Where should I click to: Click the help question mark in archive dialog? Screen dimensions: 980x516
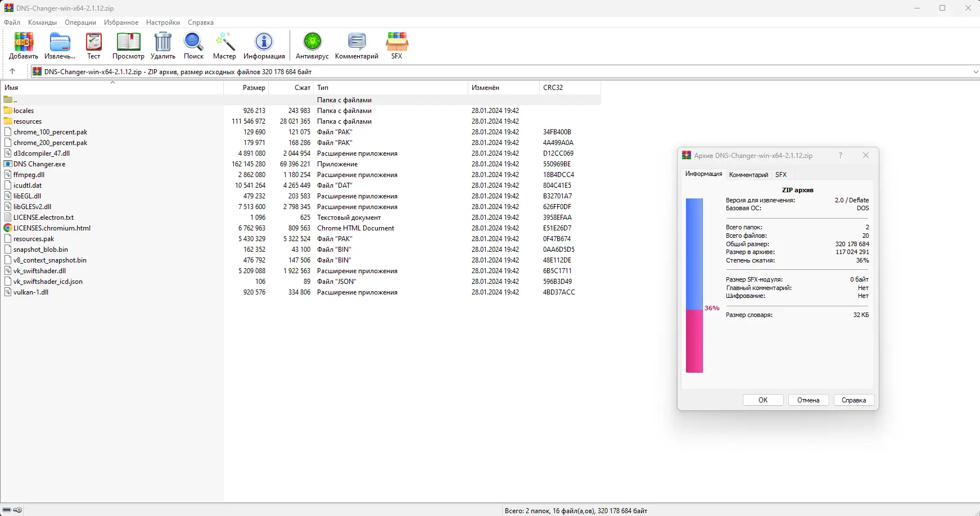click(841, 155)
